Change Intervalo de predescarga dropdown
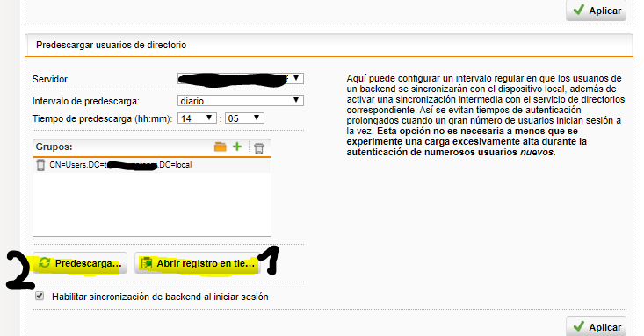644x336 pixels. (241, 101)
